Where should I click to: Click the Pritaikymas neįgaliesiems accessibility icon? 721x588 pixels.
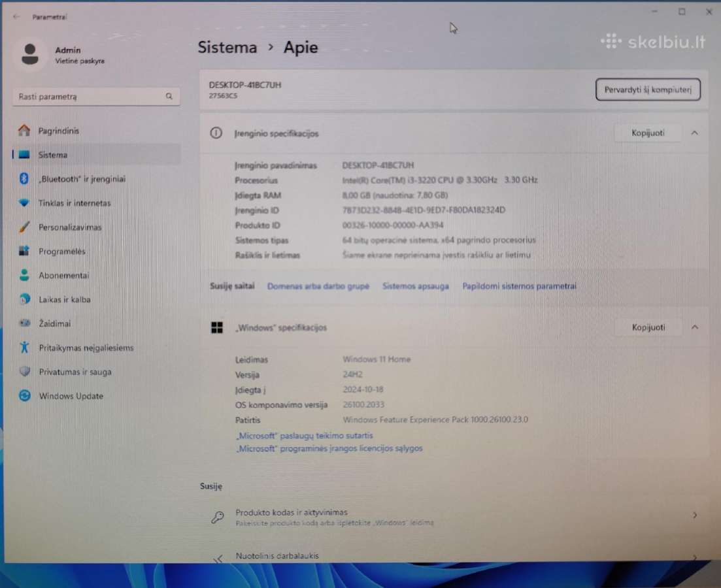pyautogui.click(x=24, y=348)
